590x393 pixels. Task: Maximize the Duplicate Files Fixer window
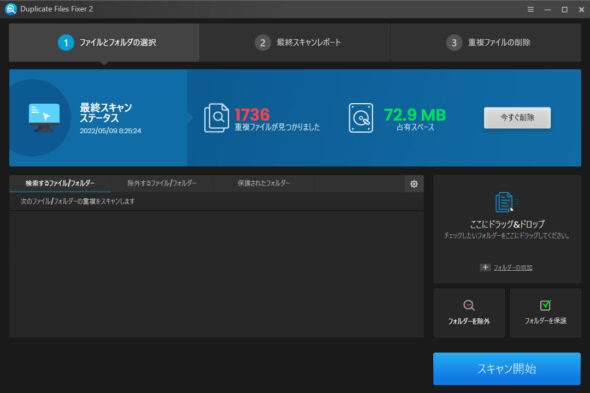click(564, 9)
